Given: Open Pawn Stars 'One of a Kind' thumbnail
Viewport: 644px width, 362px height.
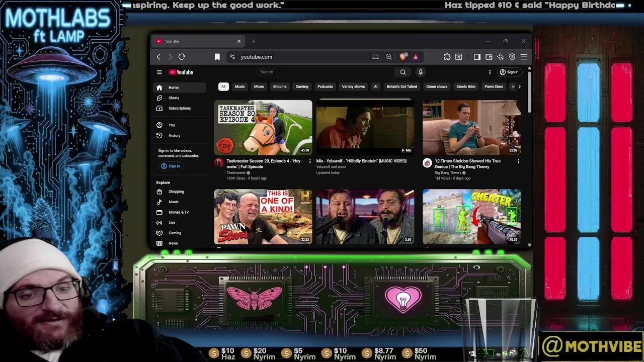Looking at the screenshot, I should pos(263,217).
